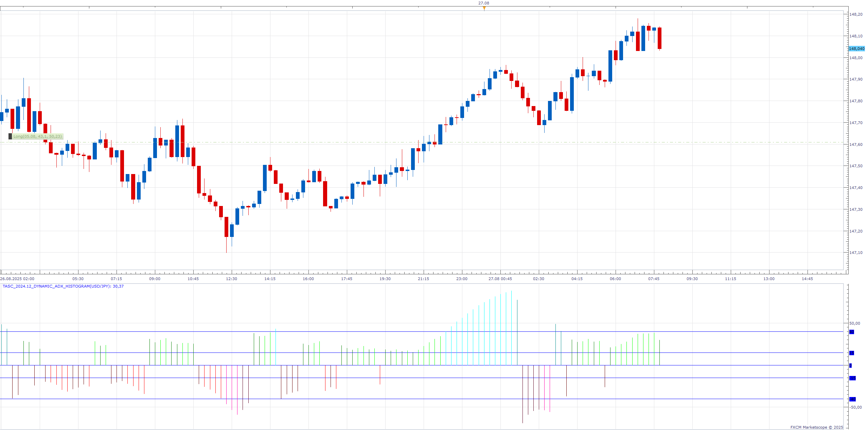Click the 147,90 price axis label
The height and width of the screenshot is (430, 868).
856,79
